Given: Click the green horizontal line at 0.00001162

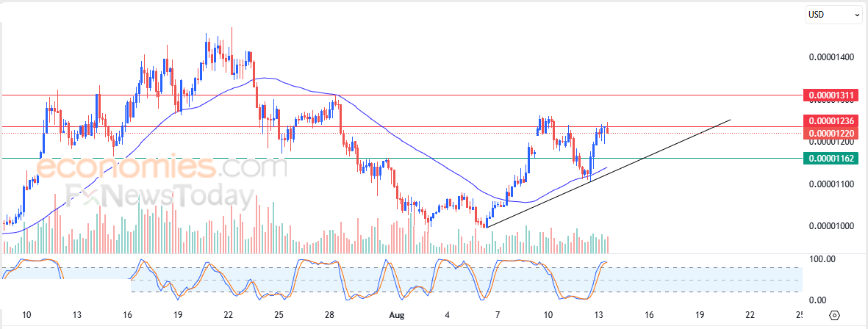Looking at the screenshot, I should tap(443, 158).
